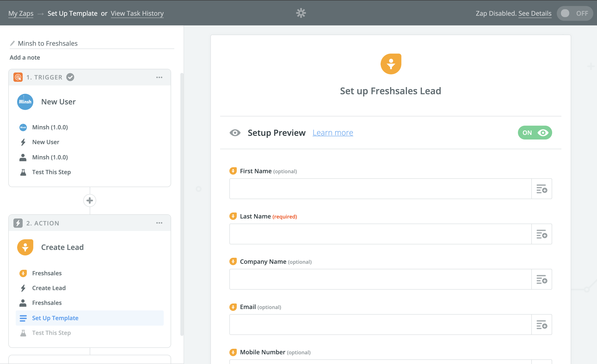This screenshot has width=597, height=364.
Task: Open the trigger step three-dots menu
Action: 159,77
